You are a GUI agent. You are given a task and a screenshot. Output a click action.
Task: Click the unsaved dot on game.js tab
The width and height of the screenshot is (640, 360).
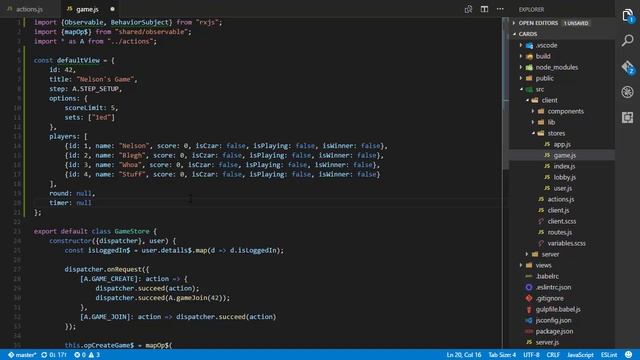point(112,9)
